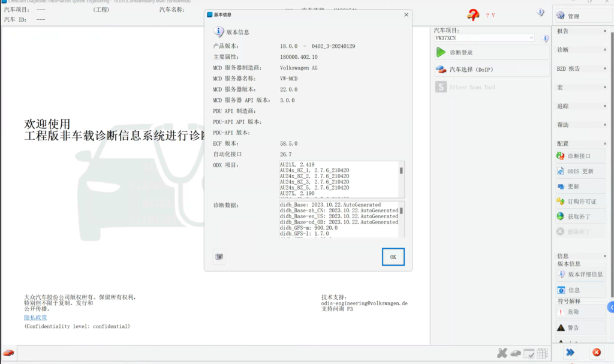Expand the 追踪 panel section
The image size is (614, 364).
[579, 106]
